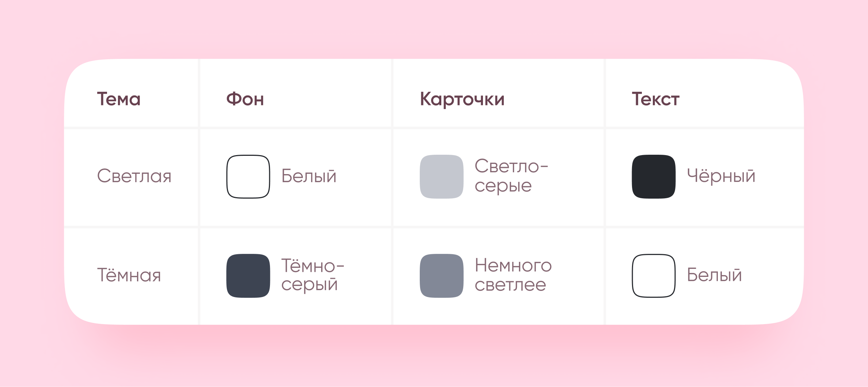Image resolution: width=868 pixels, height=387 pixels.
Task: Click the Текст column header
Action: point(656,99)
